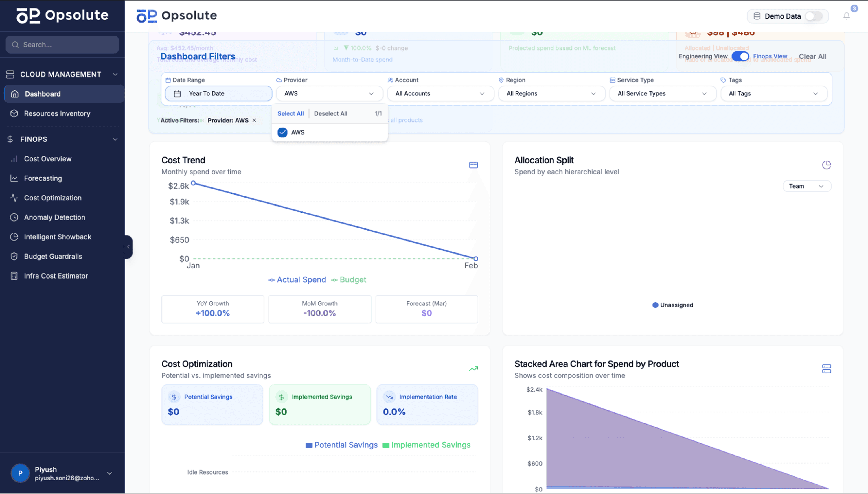Go to Anomaly Detection page
Image resolution: width=868 pixels, height=494 pixels.
54,217
